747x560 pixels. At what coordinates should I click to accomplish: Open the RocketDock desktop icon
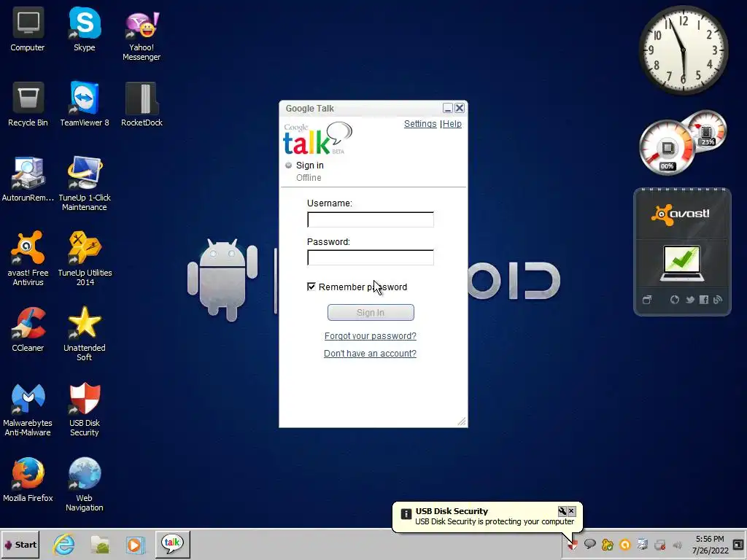click(142, 105)
